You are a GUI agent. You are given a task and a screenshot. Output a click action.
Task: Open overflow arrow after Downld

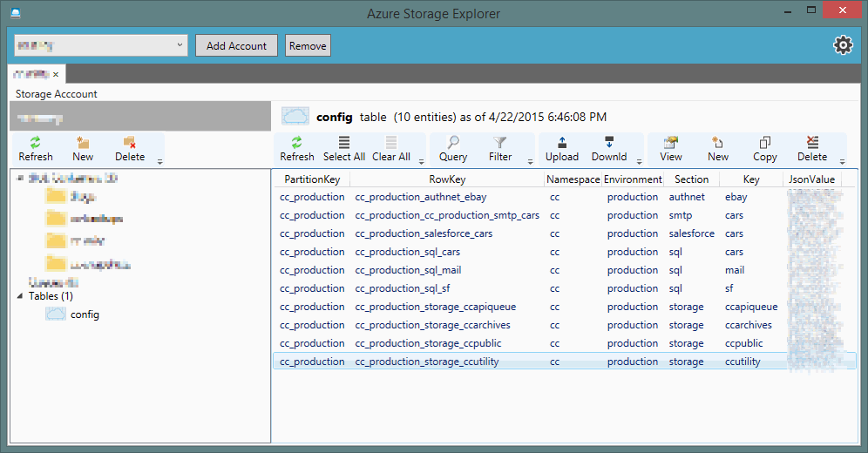[640, 162]
